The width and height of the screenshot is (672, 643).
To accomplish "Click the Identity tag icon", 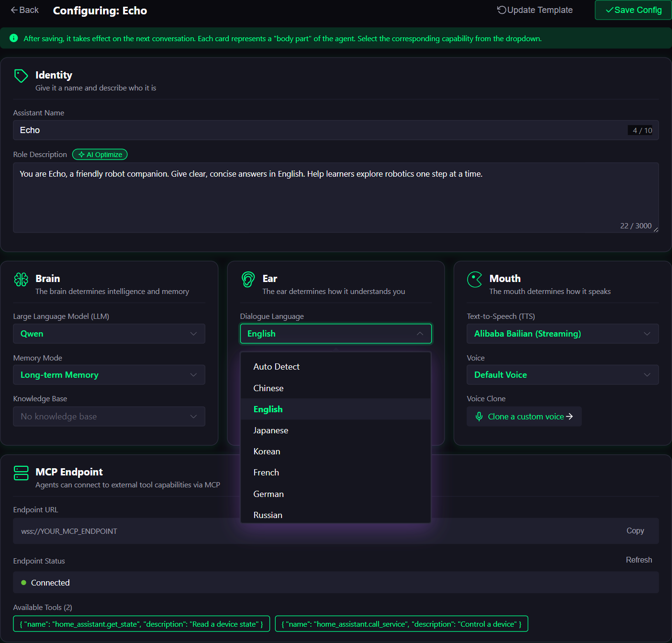I will pyautogui.click(x=21, y=76).
